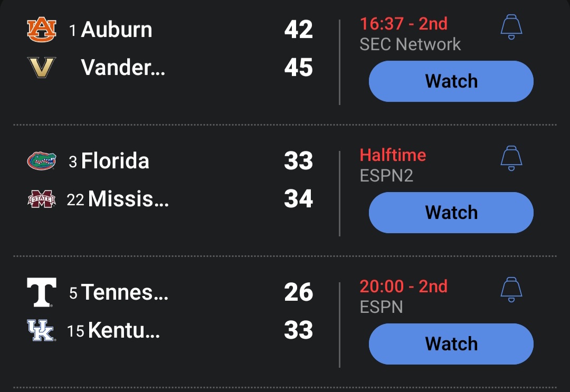The image size is (570, 392).
Task: Watch the Auburn game on SEC Network
Action: click(451, 81)
